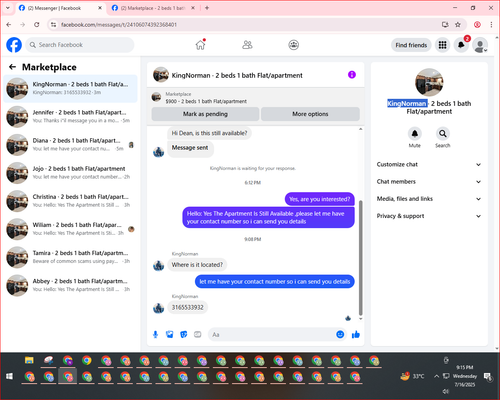Screen dimensions: 500x400
Task: Click the 3165533932 message bubble
Action: (187, 307)
